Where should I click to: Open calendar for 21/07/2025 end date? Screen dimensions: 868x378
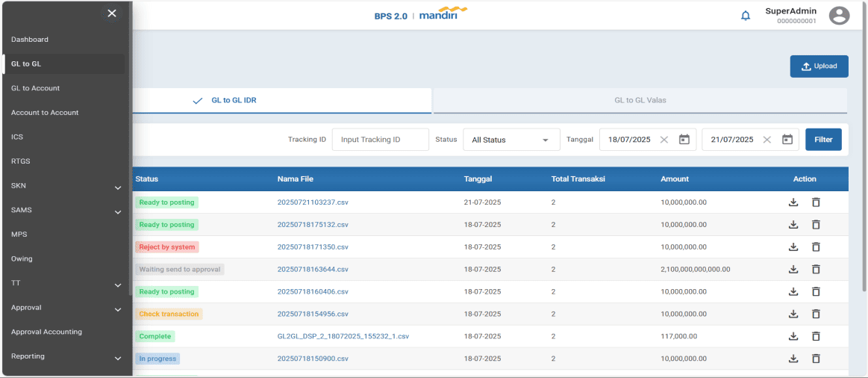click(787, 140)
